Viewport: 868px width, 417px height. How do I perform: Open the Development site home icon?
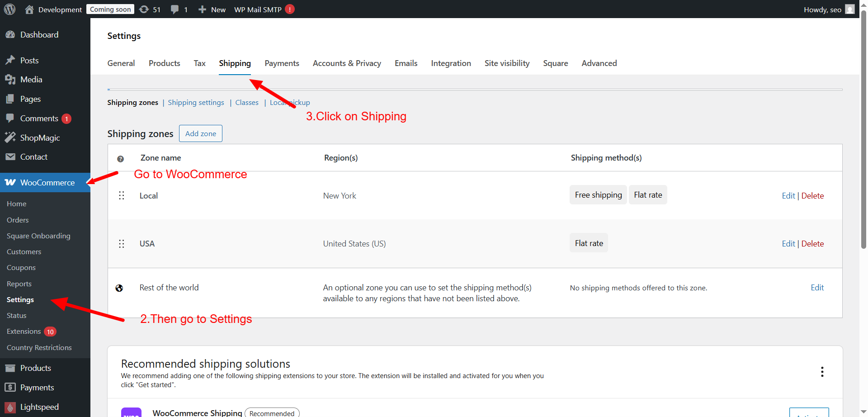(x=29, y=9)
